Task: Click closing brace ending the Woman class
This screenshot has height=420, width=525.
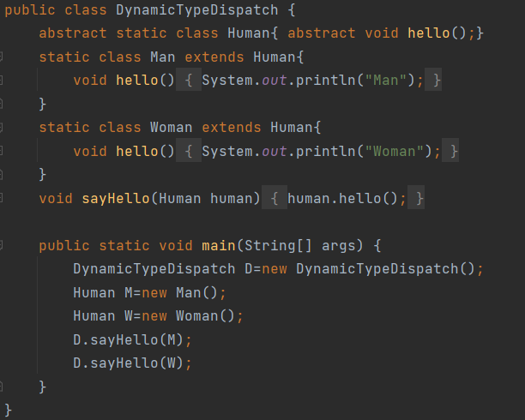Action: click(x=43, y=174)
